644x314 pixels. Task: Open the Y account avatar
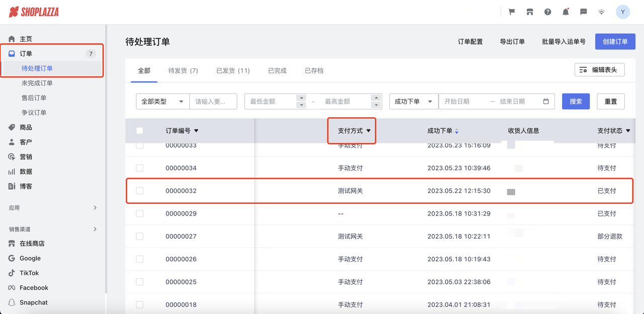tap(622, 11)
